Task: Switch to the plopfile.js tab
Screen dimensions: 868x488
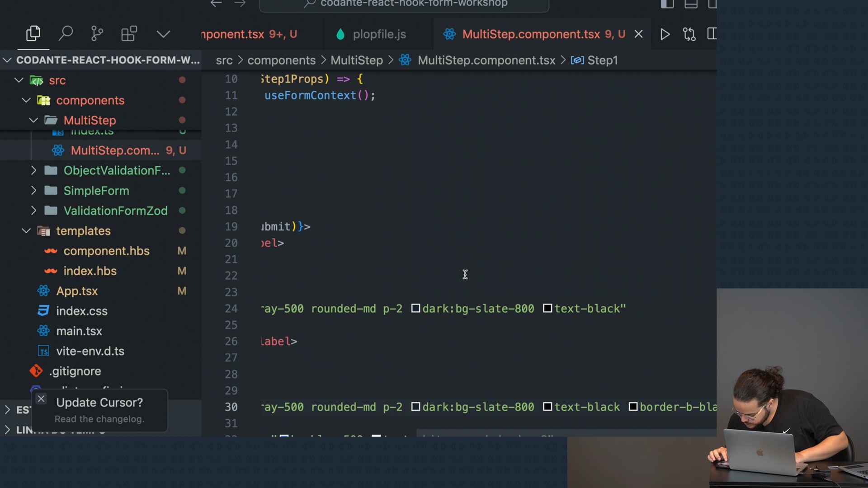Action: point(378,34)
